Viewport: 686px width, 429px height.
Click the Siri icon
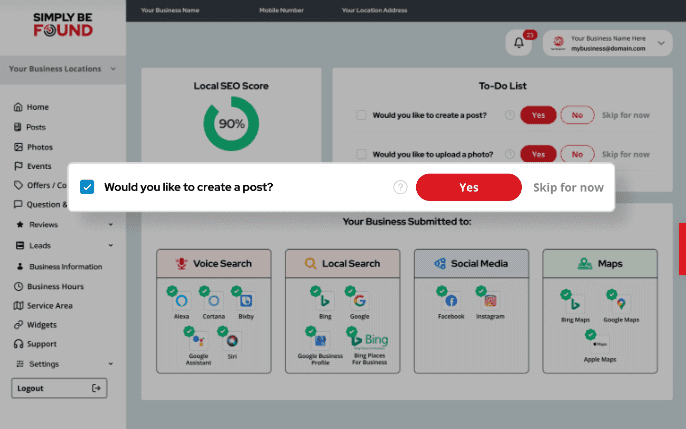click(x=231, y=341)
